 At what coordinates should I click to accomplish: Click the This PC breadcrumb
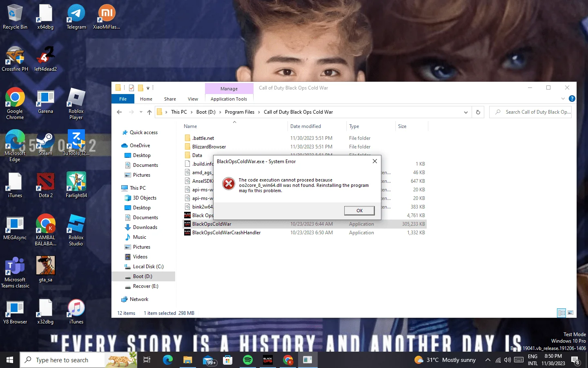[x=179, y=112]
